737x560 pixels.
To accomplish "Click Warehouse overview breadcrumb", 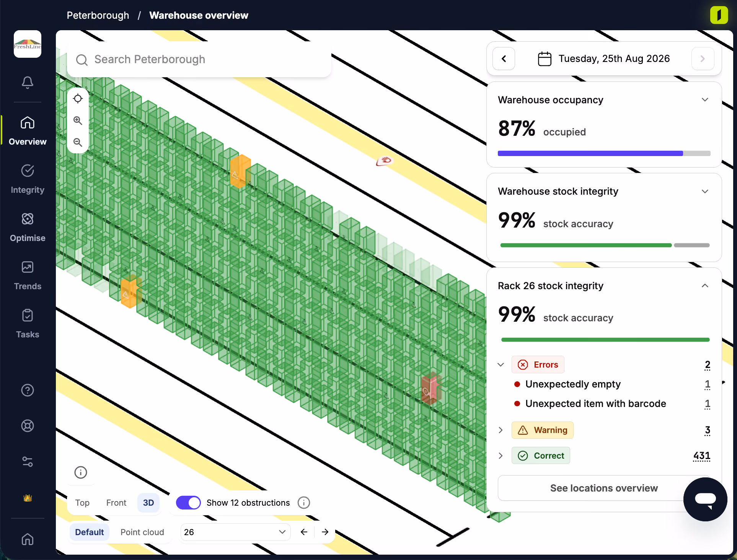I will pyautogui.click(x=199, y=15).
